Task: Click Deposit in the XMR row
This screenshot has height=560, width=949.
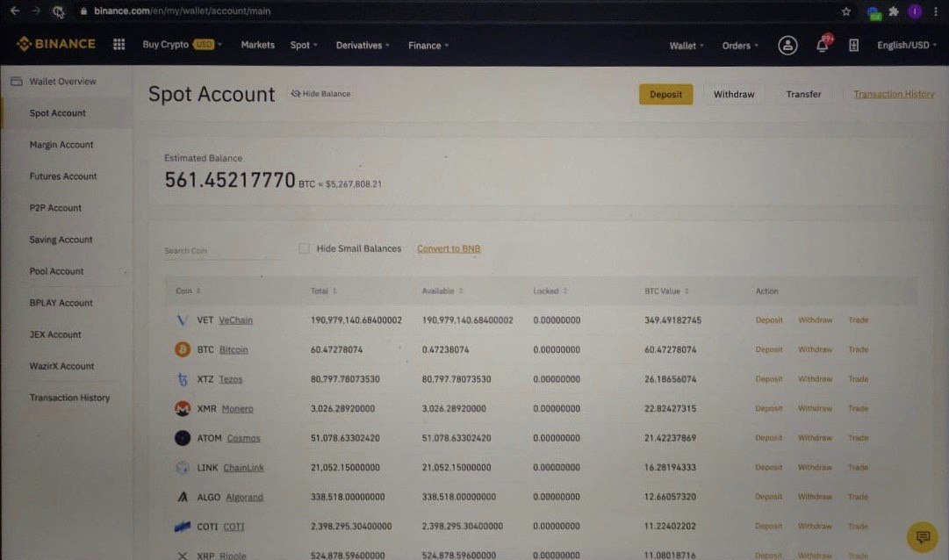Action: pos(769,409)
